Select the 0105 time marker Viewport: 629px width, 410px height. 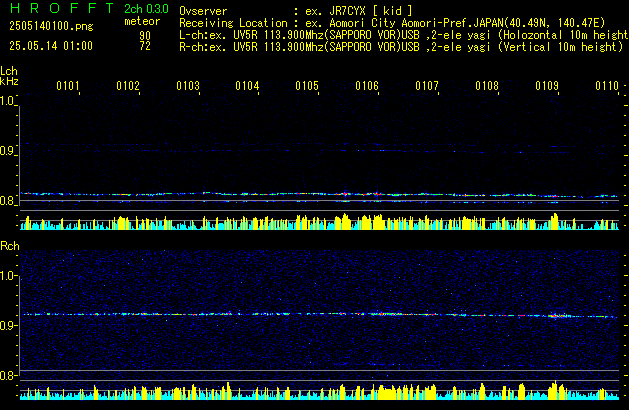click(x=307, y=86)
